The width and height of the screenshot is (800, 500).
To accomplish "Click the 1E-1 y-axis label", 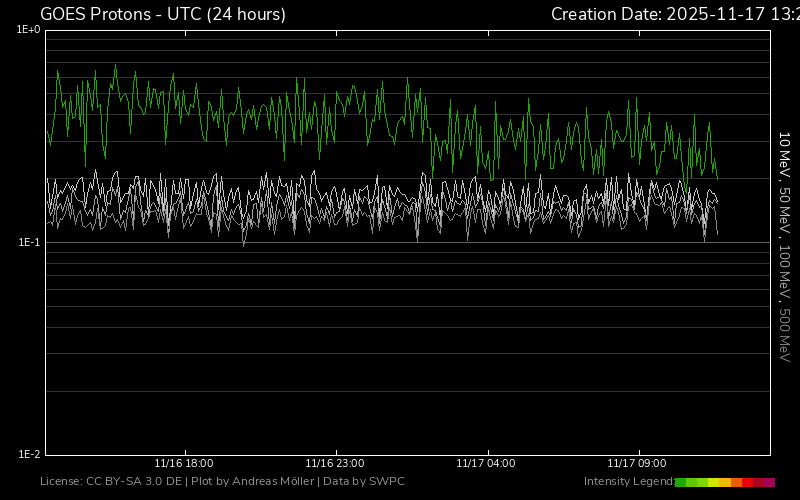I will 28,242.
